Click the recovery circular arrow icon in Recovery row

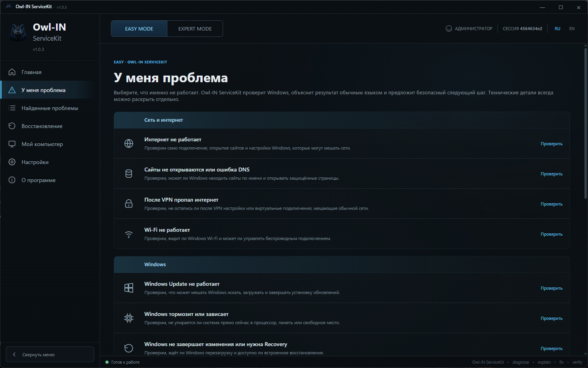pos(129,348)
